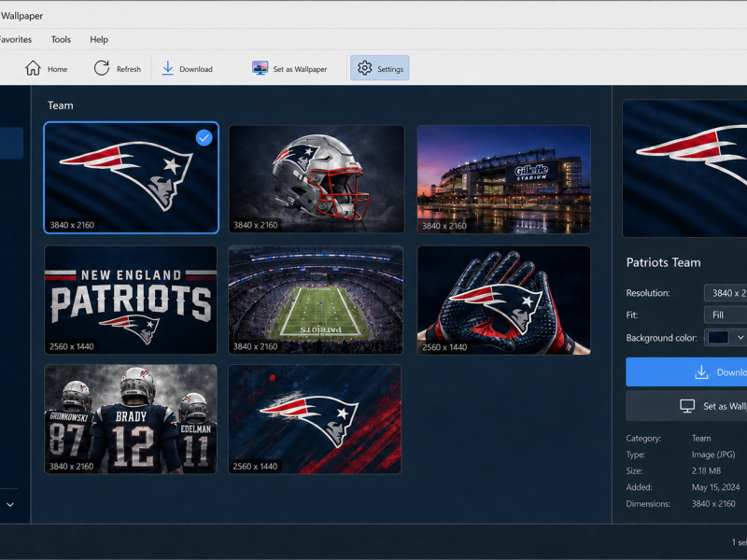Click 3840 x 2160 label on selected flag wallpaper
Screen dimensions: 747x560
coord(72,225)
